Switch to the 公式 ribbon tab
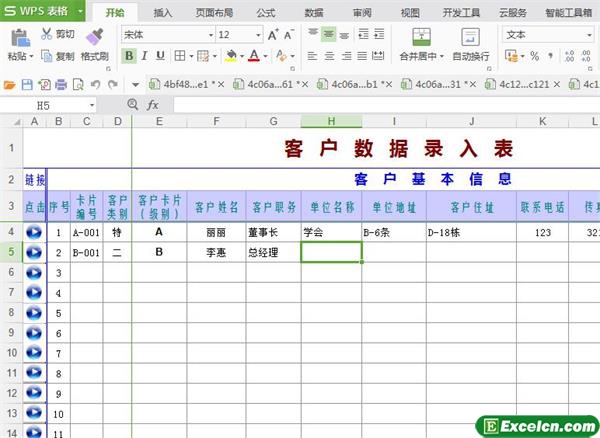This screenshot has height=438, width=600. (266, 13)
